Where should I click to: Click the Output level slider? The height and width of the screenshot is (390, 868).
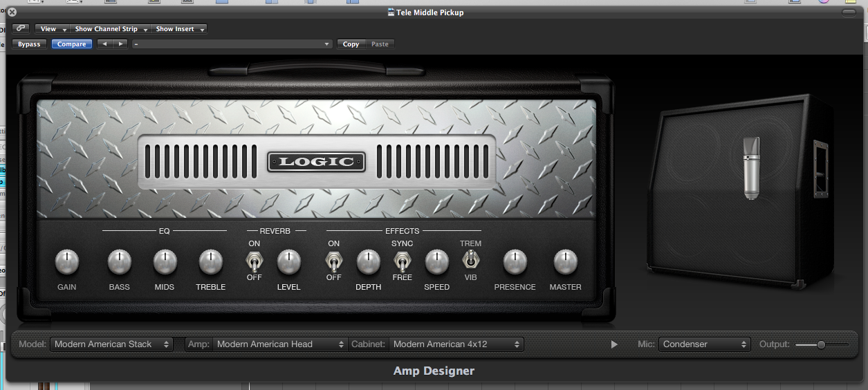pyautogui.click(x=822, y=344)
